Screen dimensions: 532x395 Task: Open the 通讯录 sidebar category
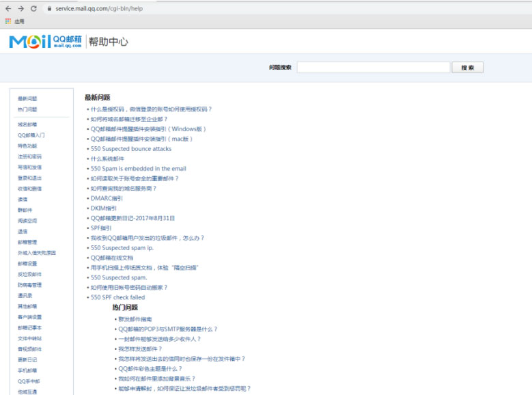point(25,295)
